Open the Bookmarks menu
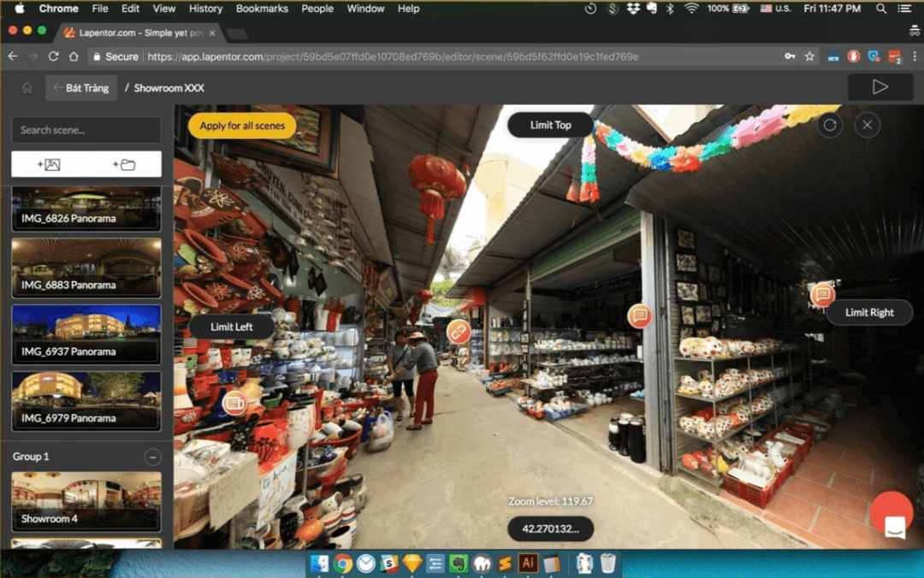 [x=262, y=9]
